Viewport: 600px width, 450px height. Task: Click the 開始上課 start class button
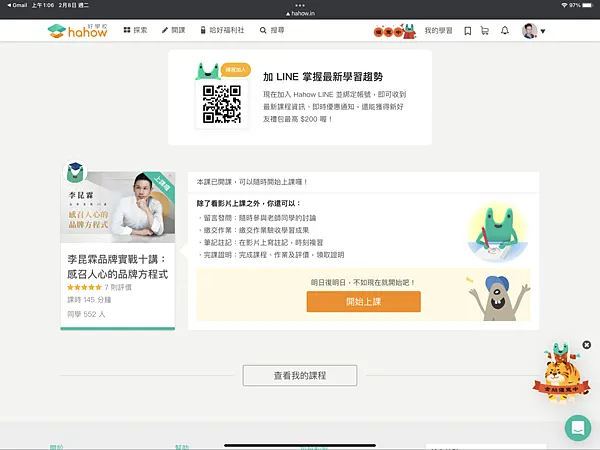point(364,302)
